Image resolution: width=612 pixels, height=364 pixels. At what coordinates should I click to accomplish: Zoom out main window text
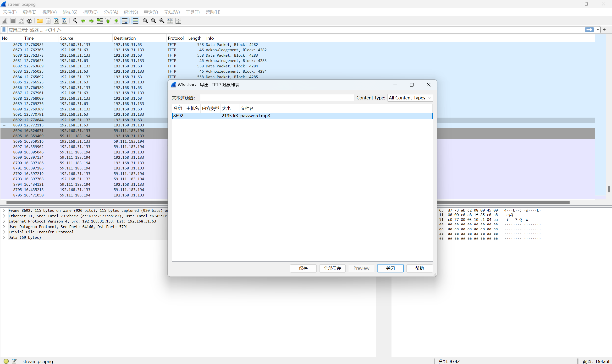point(154,21)
